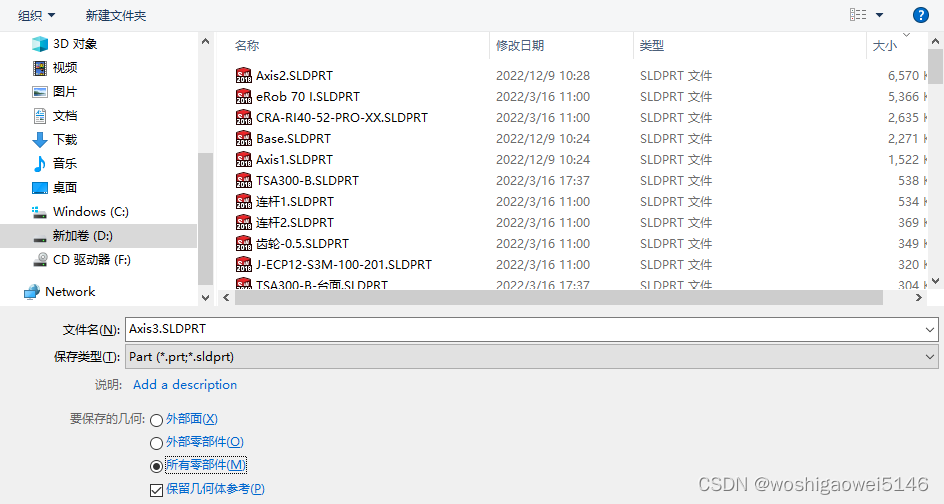The image size is (944, 504).
Task: Click the 桌面 desktop icon in sidebar
Action: (x=40, y=188)
